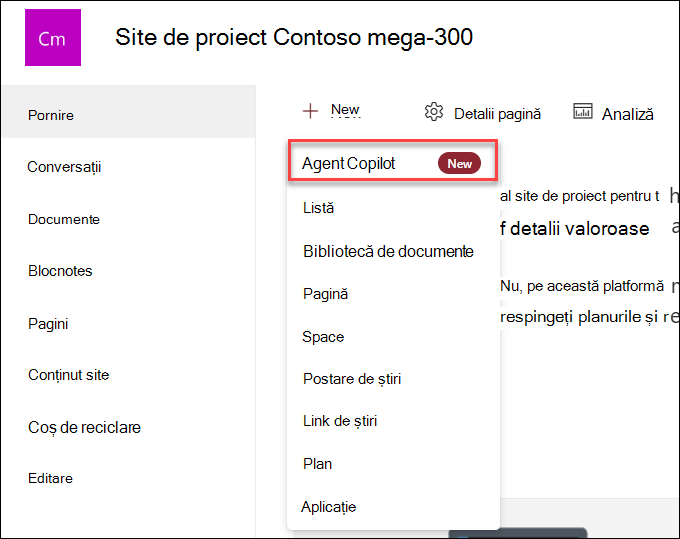This screenshot has width=680, height=539.
Task: Open Blocnotes in the left navigation
Action: click(x=60, y=271)
